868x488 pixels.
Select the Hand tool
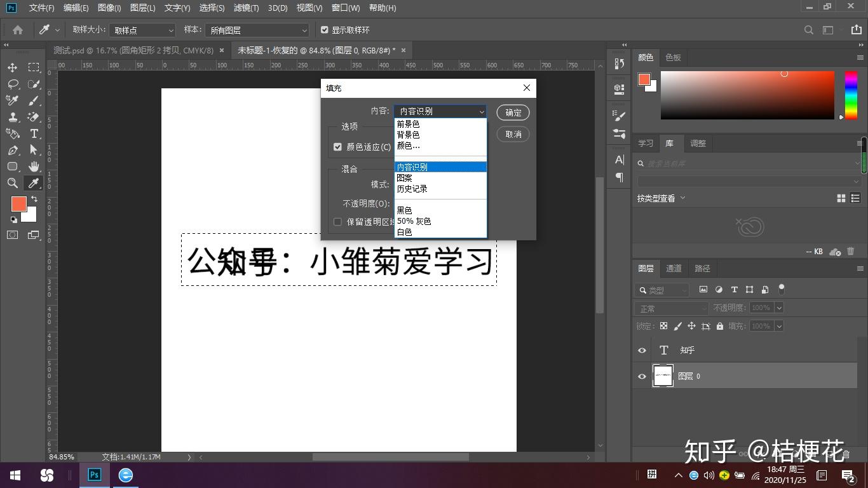[34, 166]
